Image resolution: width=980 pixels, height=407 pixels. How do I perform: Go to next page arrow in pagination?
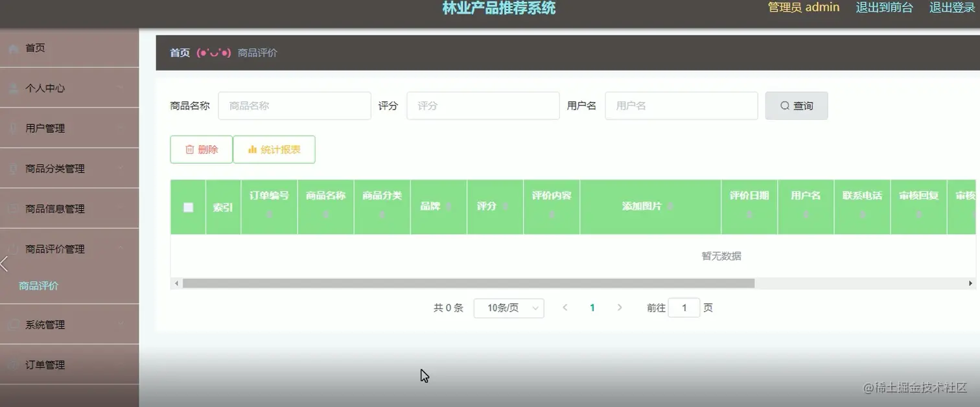[x=620, y=308]
